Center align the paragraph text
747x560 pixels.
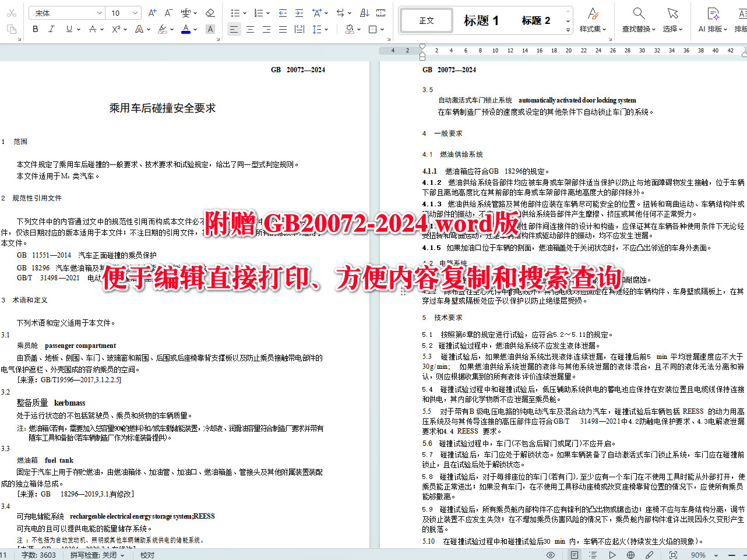tap(250, 29)
